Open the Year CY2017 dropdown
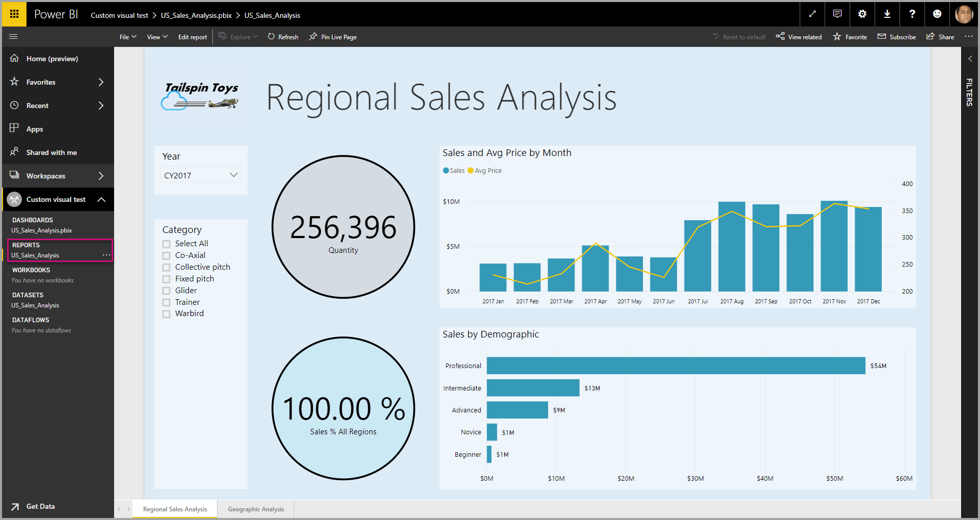980x520 pixels. tap(234, 174)
